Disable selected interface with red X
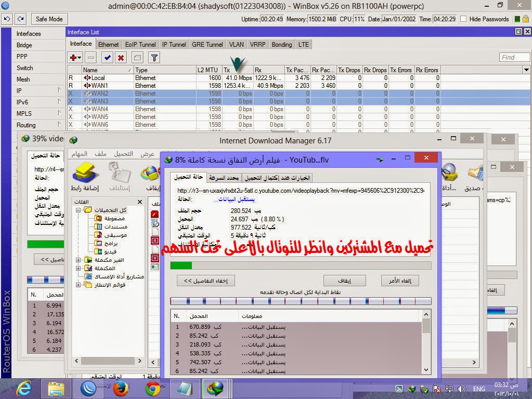The image size is (532, 399). click(121, 58)
